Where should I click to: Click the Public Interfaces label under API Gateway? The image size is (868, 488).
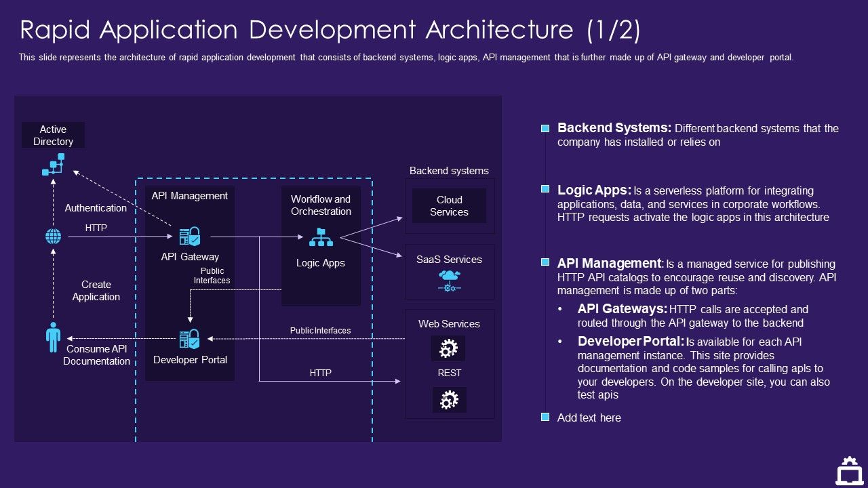point(212,276)
